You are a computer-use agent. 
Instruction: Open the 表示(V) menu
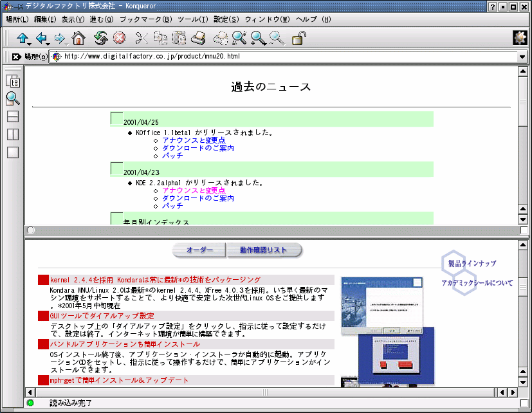pos(73,19)
